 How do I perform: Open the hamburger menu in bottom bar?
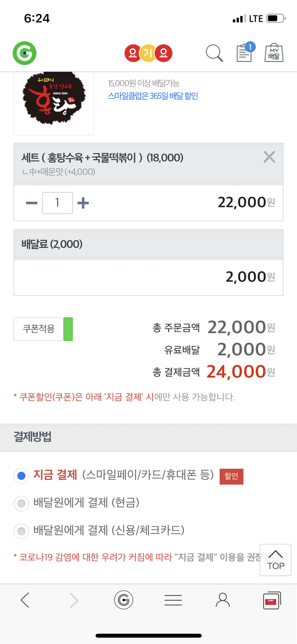173,600
